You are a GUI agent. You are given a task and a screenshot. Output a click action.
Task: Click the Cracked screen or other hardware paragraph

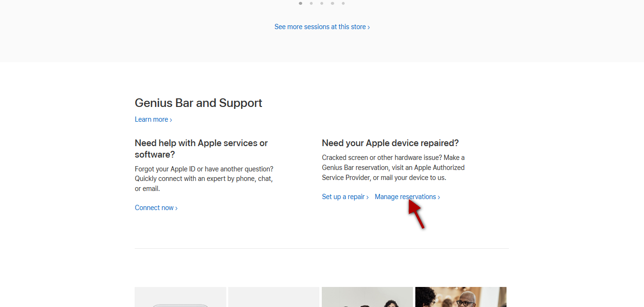point(393,168)
